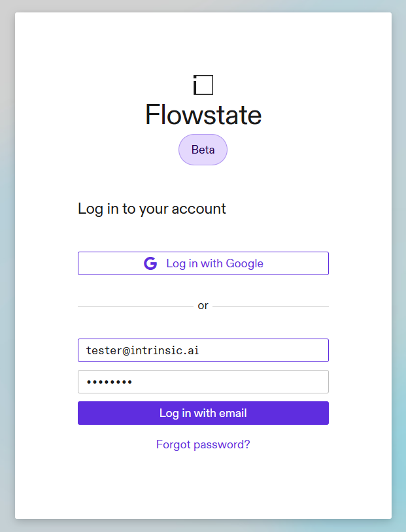Image resolution: width=406 pixels, height=532 pixels.
Task: Click the purple Beta badge
Action: 203,150
